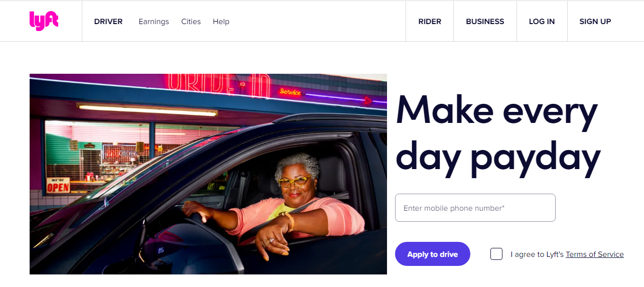Click the 'I agree to Lyft's' label text

coord(537,254)
